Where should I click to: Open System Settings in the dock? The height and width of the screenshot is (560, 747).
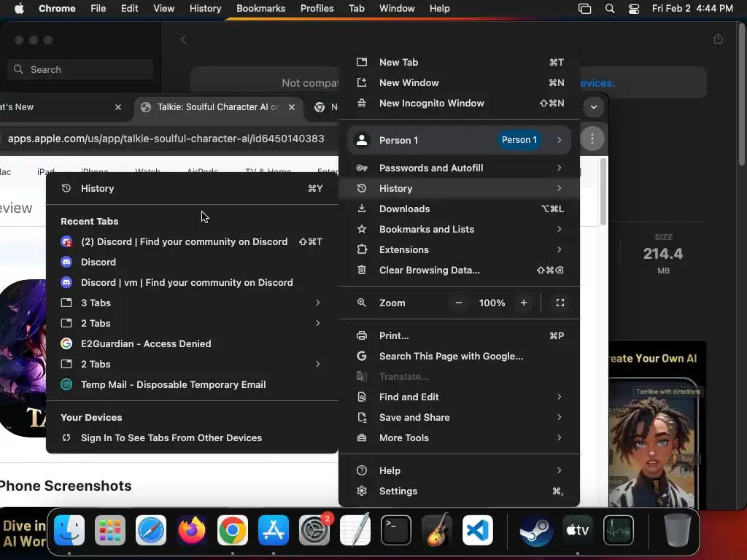[314, 530]
